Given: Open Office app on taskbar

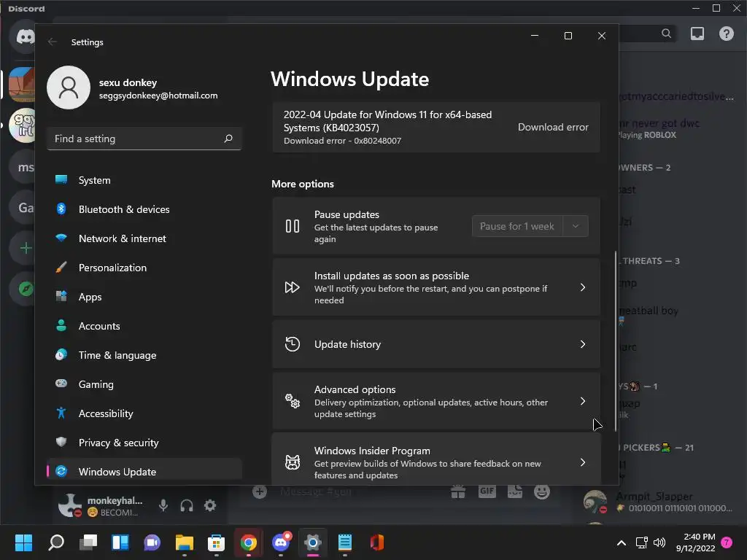Looking at the screenshot, I should point(377,542).
